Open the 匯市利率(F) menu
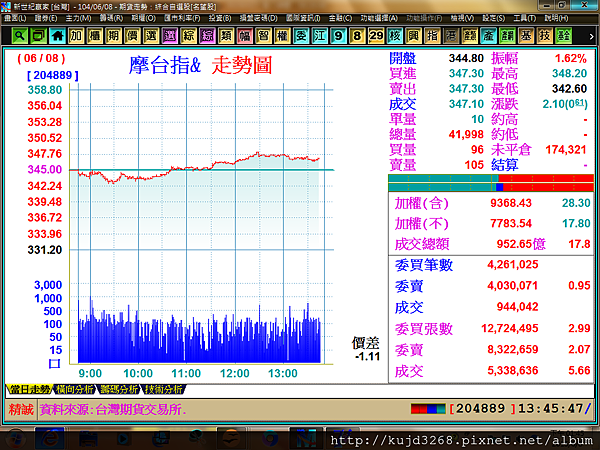This screenshot has height=450, width=600. (x=182, y=18)
